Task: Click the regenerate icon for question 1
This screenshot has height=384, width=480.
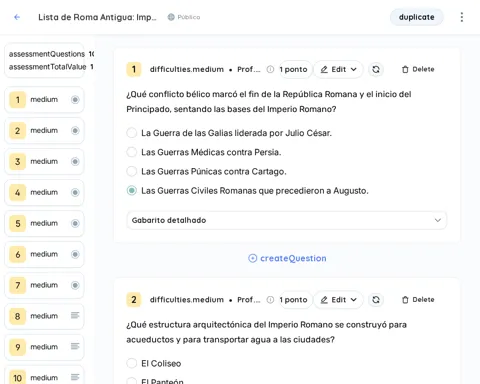Action: pos(376,69)
